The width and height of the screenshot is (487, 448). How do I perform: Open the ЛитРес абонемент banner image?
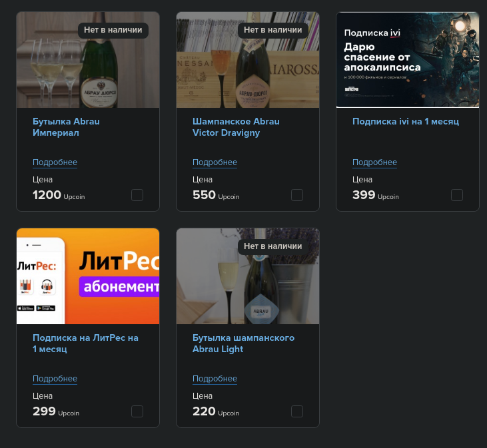[x=88, y=276]
